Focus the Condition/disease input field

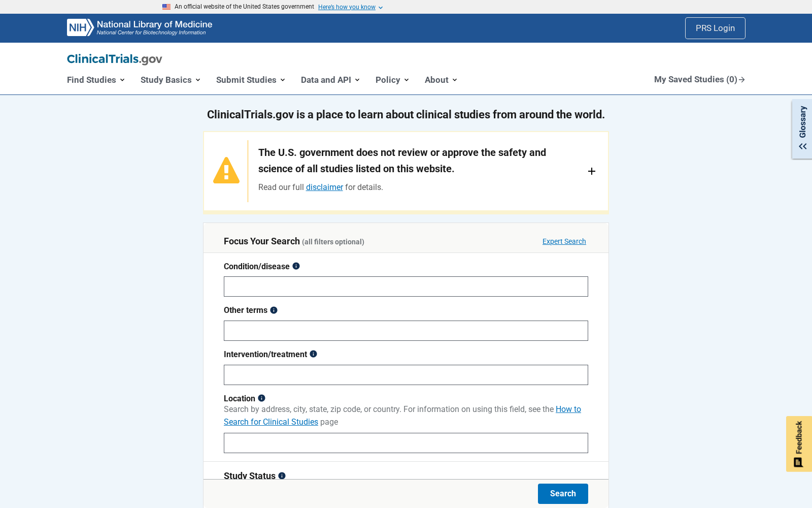click(406, 287)
